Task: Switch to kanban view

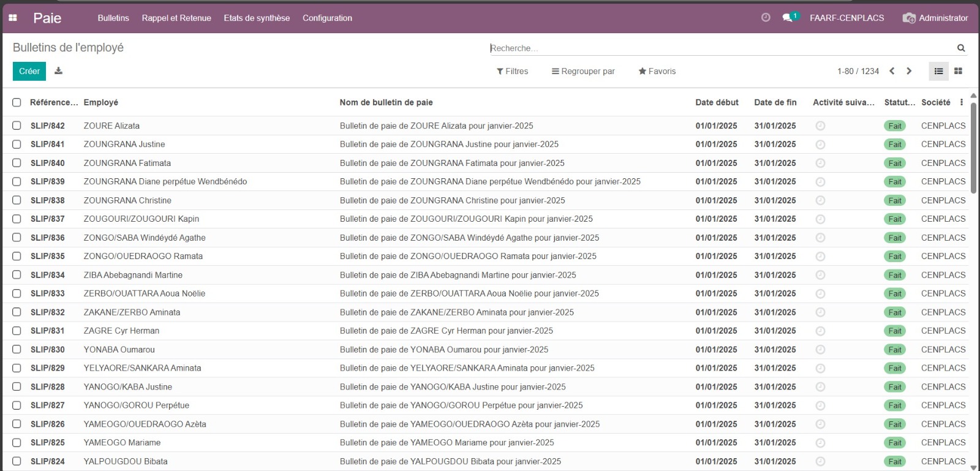Action: pos(958,71)
